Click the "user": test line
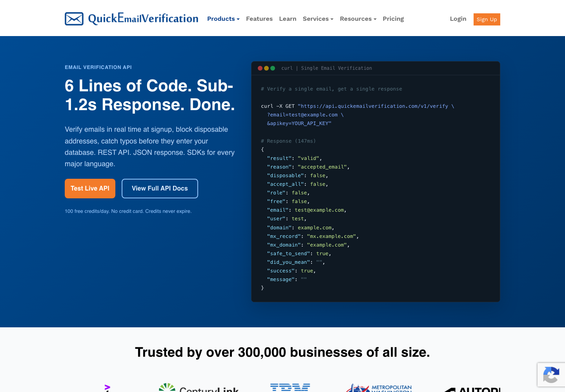565x392 pixels. 287,219
